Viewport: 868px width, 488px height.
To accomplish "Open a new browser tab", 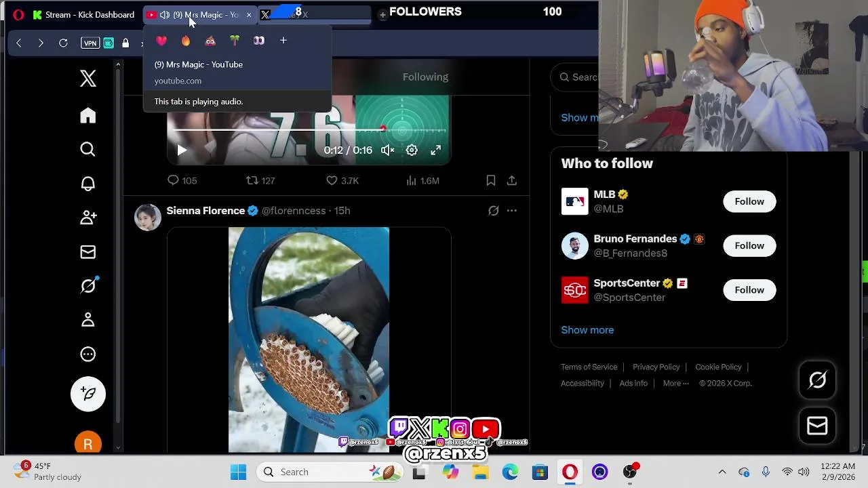I will click(x=382, y=14).
